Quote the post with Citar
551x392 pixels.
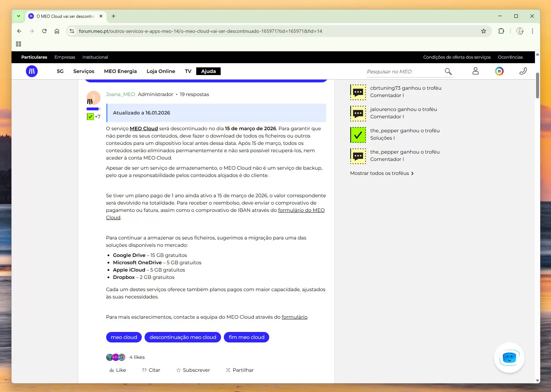151,370
